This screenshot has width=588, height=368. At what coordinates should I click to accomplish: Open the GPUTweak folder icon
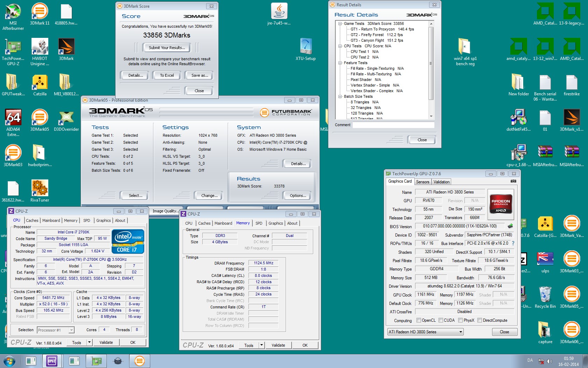pyautogui.click(x=13, y=85)
